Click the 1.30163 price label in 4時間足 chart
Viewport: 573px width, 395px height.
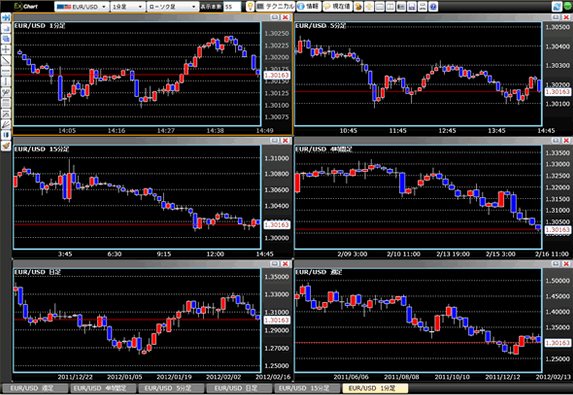coord(557,229)
